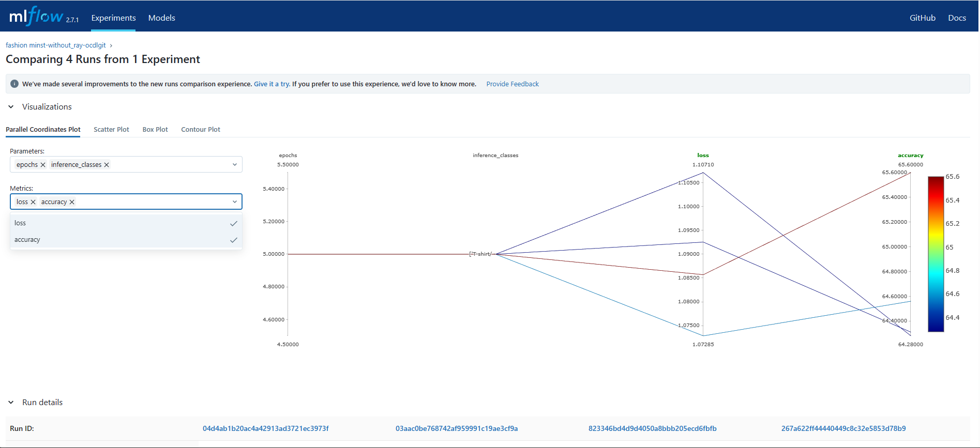This screenshot has width=980, height=448.
Task: Click the accuracy color scale bar
Action: 936,254
